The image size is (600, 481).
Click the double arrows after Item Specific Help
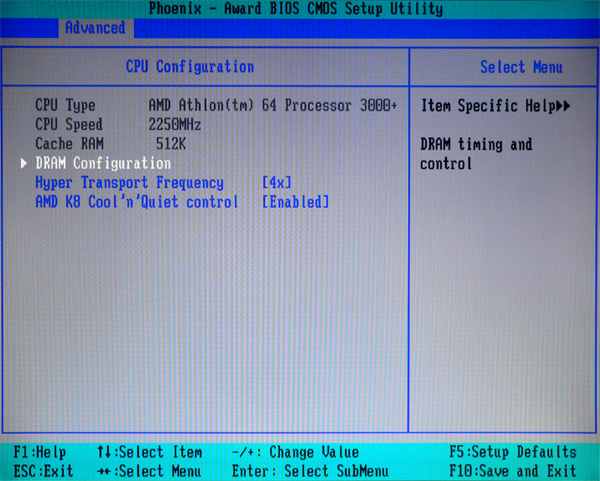[x=563, y=106]
